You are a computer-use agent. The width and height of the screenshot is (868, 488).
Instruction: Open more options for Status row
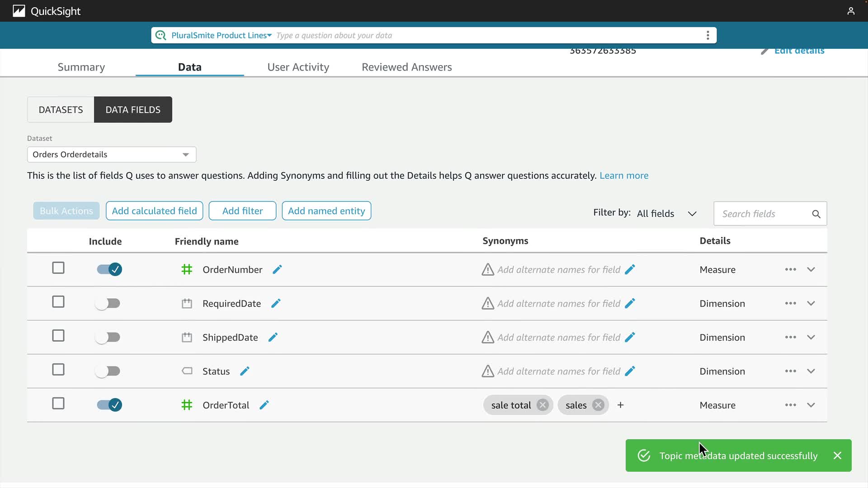(x=790, y=371)
